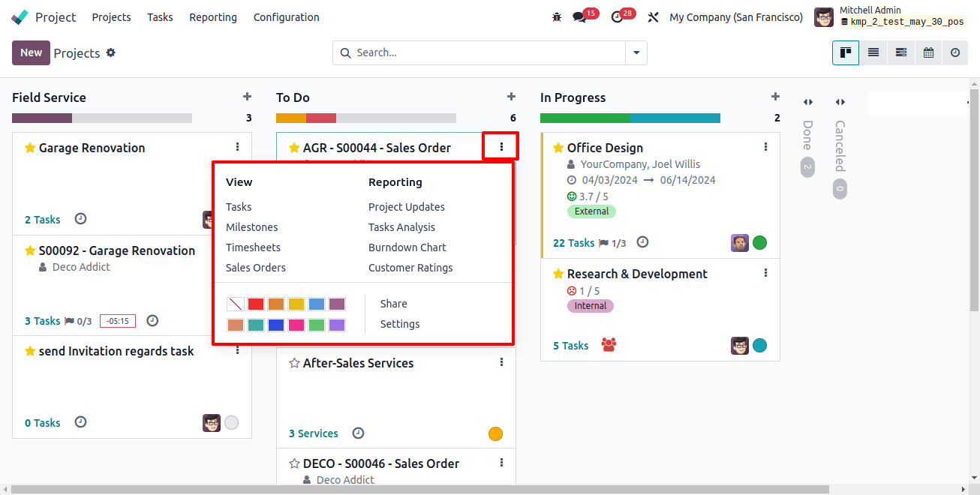Toggle favorite star on Office Design
980x495 pixels.
pyautogui.click(x=558, y=148)
